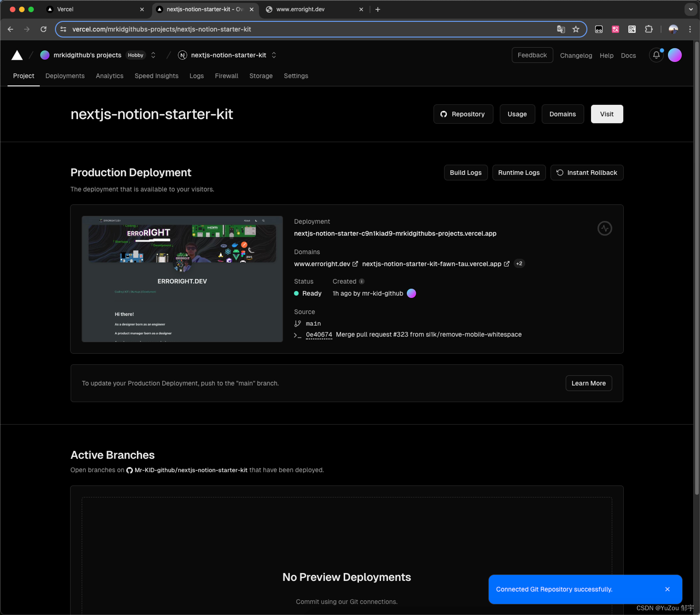The height and width of the screenshot is (615, 700).
Task: Click the Usage button
Action: tap(517, 114)
